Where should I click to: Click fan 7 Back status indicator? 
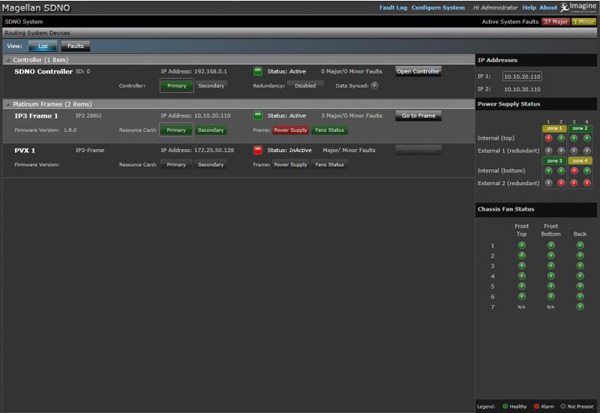coord(580,307)
